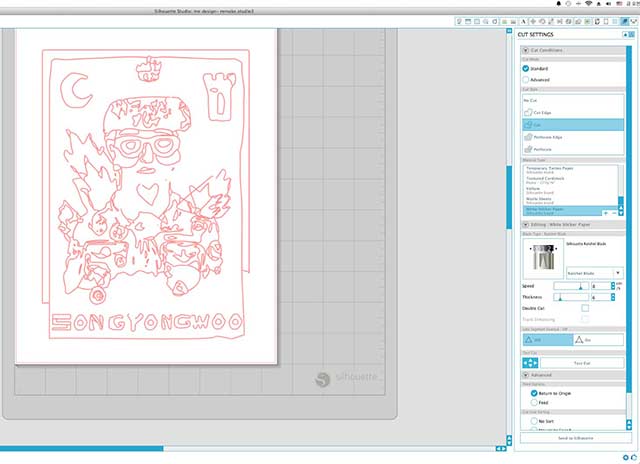Viewport: 640px width, 464px height.
Task: Click volume icon in macOS menu bar
Action: (x=609, y=3)
